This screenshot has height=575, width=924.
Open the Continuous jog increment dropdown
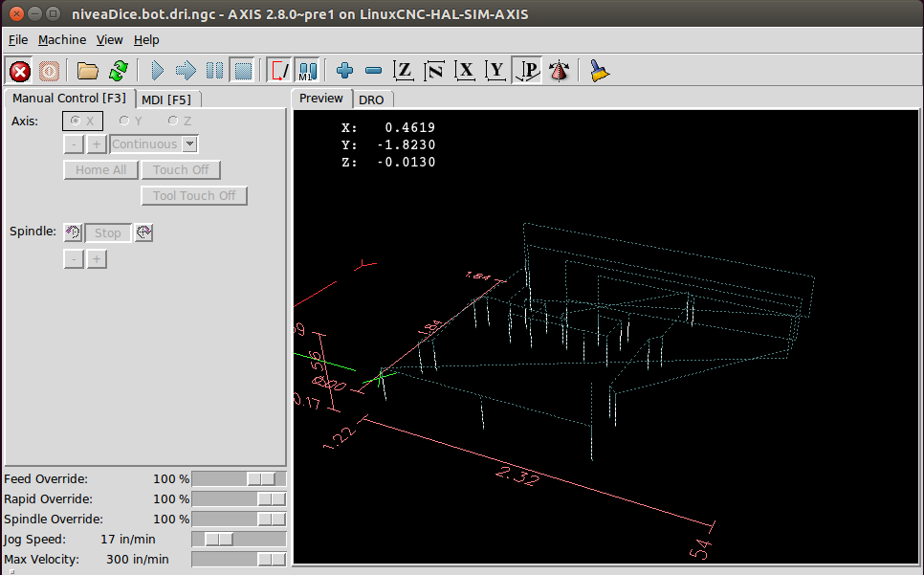pos(154,144)
